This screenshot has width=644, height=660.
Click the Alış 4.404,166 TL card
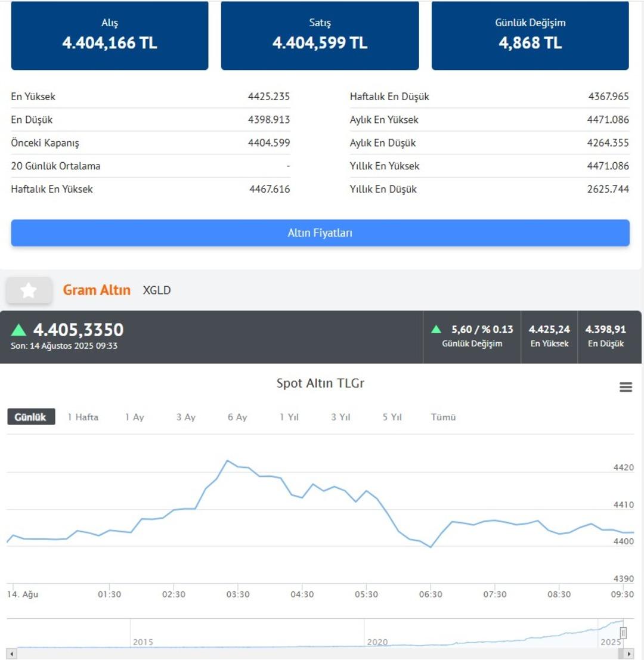pyautogui.click(x=110, y=35)
